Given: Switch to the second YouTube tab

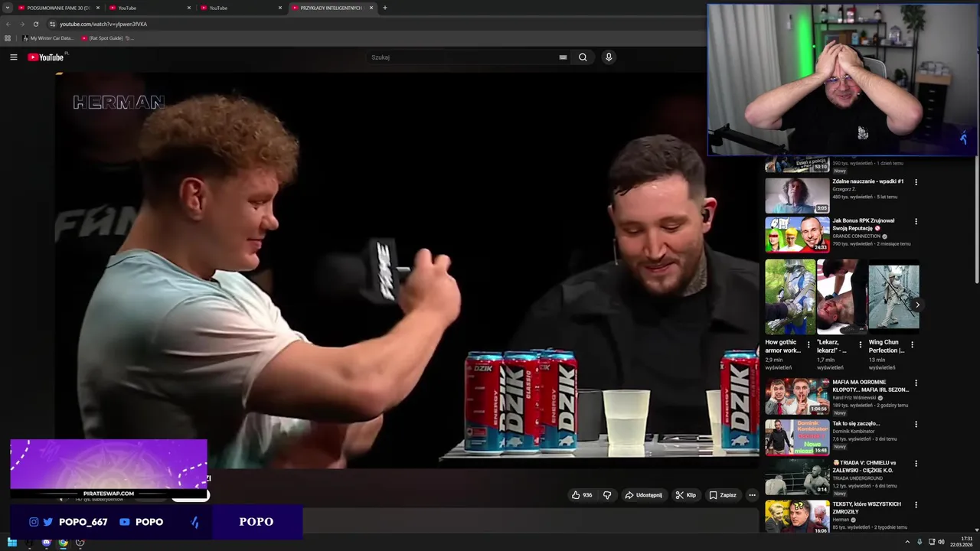Looking at the screenshot, I should click(149, 8).
